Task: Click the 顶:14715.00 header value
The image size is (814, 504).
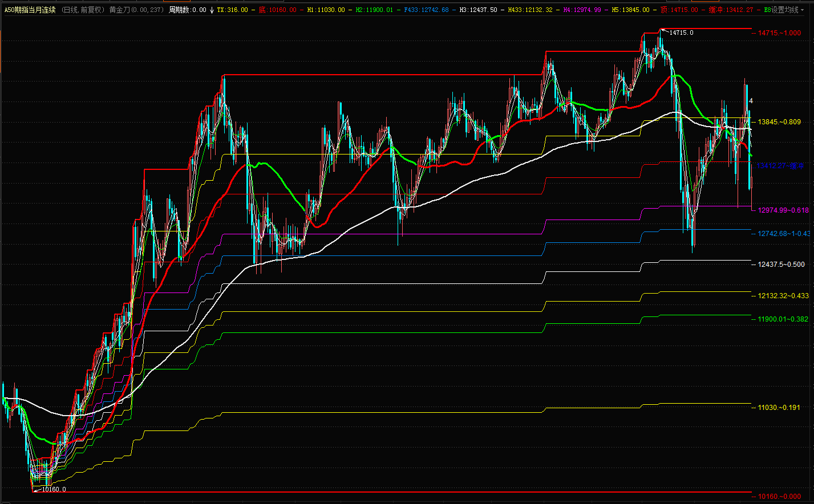Action: click(679, 10)
